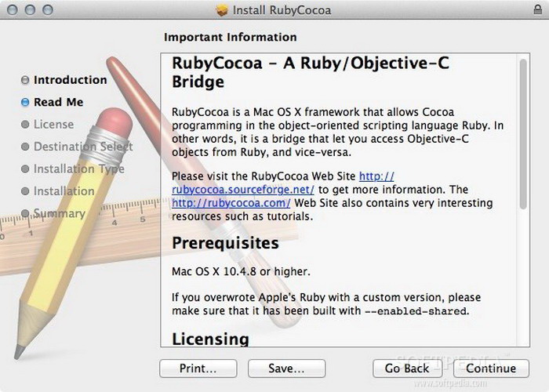Click the Introduction step bullet

25,80
